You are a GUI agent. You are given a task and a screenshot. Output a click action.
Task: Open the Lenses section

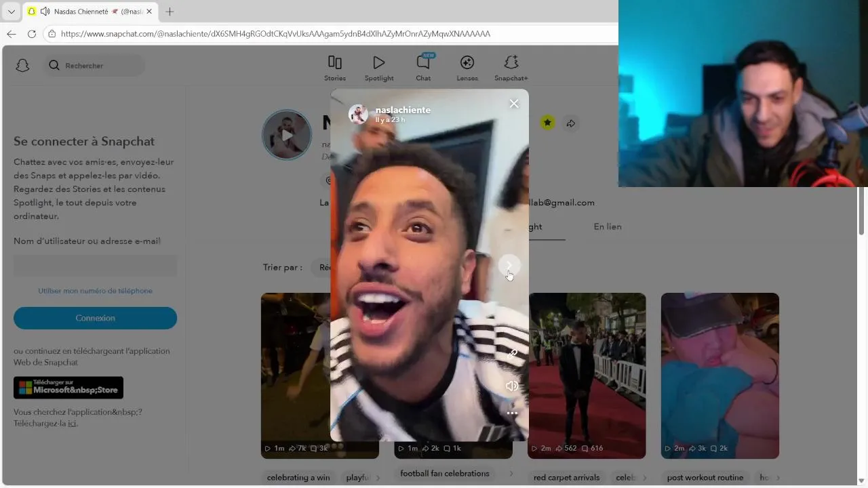tap(467, 68)
